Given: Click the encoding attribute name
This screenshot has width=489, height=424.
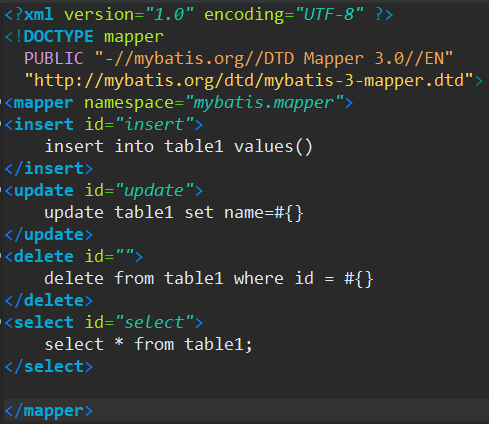Looking at the screenshot, I should (244, 15).
